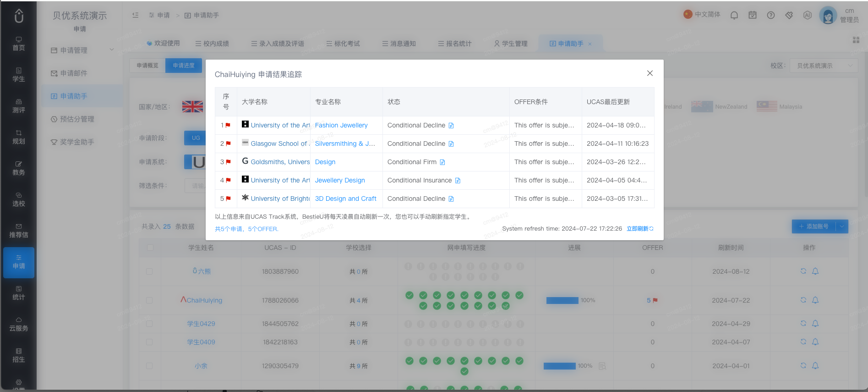Collapse the sidebar menu toggle icon
The width and height of the screenshot is (868, 392).
tap(136, 15)
